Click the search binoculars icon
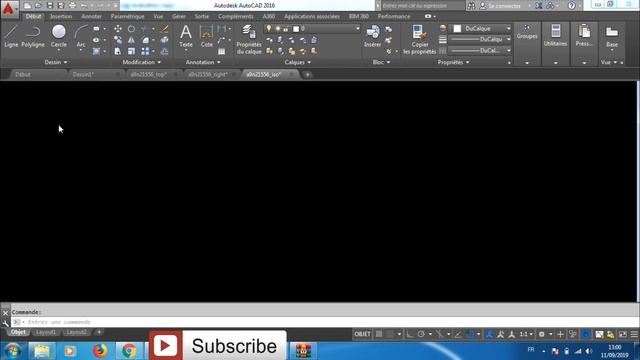 (471, 6)
